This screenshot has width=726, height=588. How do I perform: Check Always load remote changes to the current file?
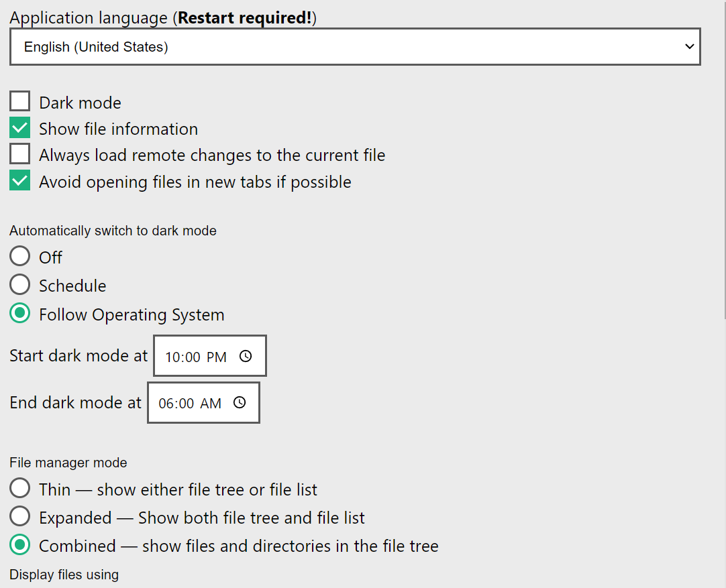pyautogui.click(x=20, y=154)
